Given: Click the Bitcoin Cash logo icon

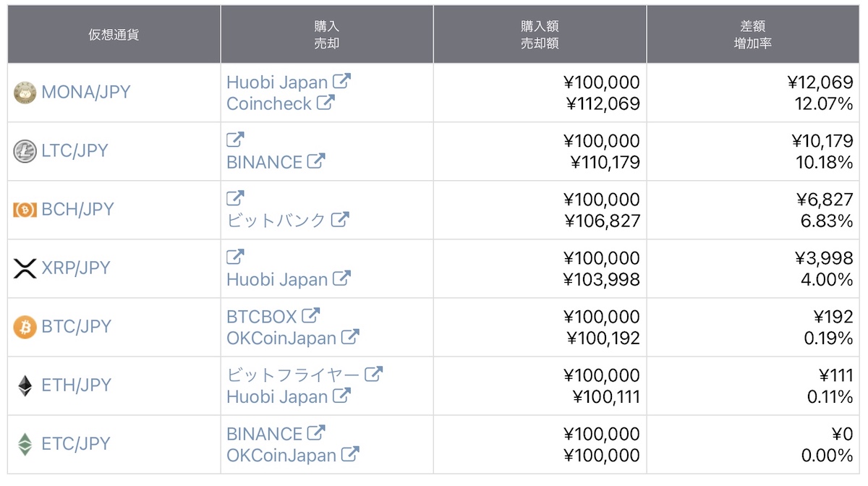Looking at the screenshot, I should tap(25, 210).
